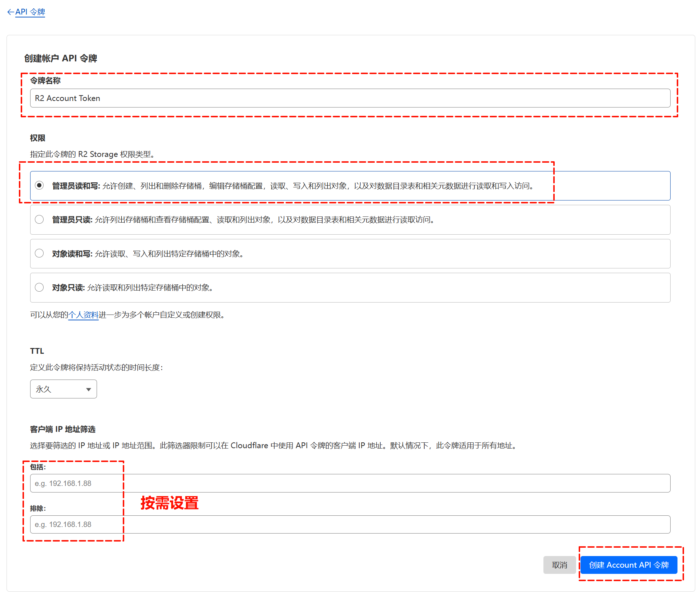Choose the 对象读和写 radio option
Screen dimensions: 700x604
tap(39, 253)
